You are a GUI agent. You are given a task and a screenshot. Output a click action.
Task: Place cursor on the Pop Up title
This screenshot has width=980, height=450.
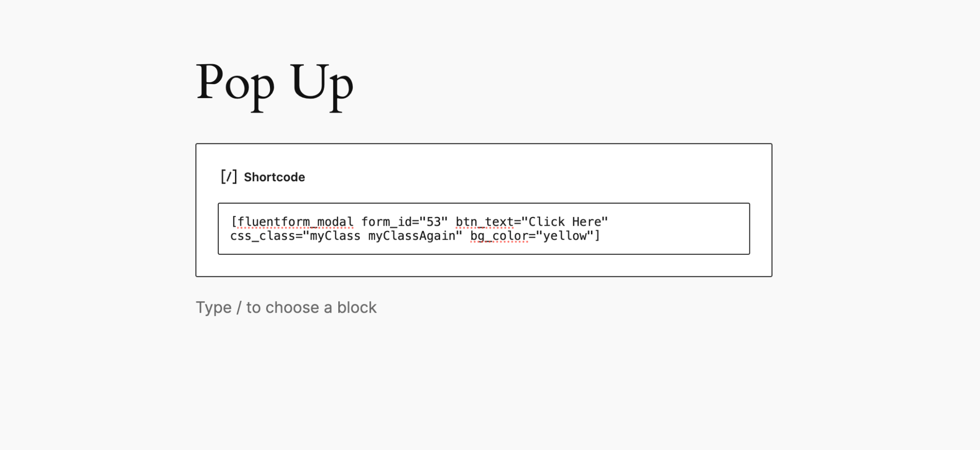pyautogui.click(x=275, y=85)
